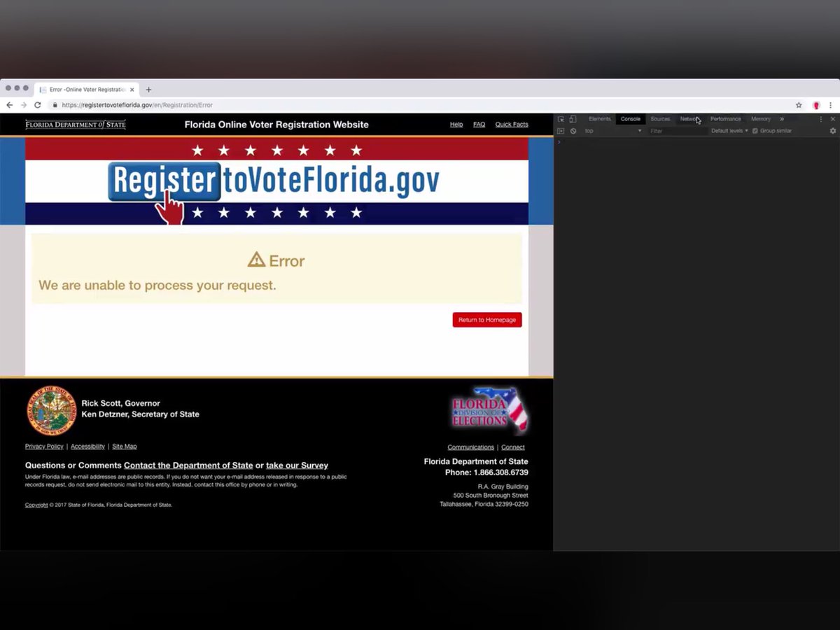
Task: Switch to the Memory tab
Action: [x=761, y=119]
